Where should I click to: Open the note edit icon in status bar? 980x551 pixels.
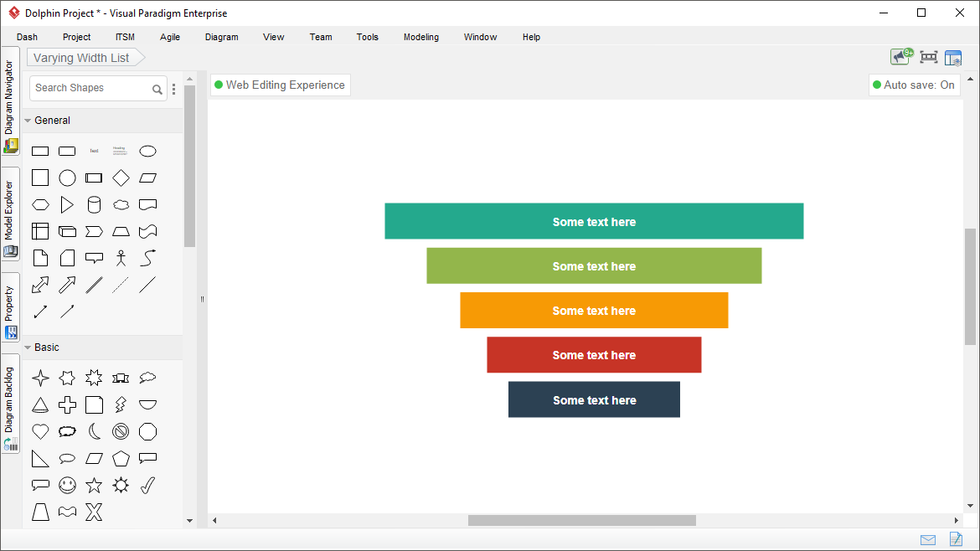(956, 539)
